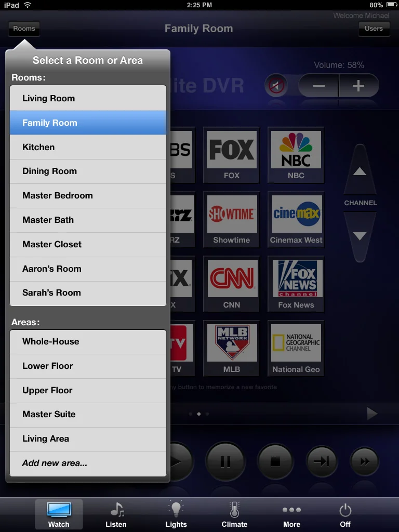
Task: Click the fast-forward playback button
Action: point(365,461)
